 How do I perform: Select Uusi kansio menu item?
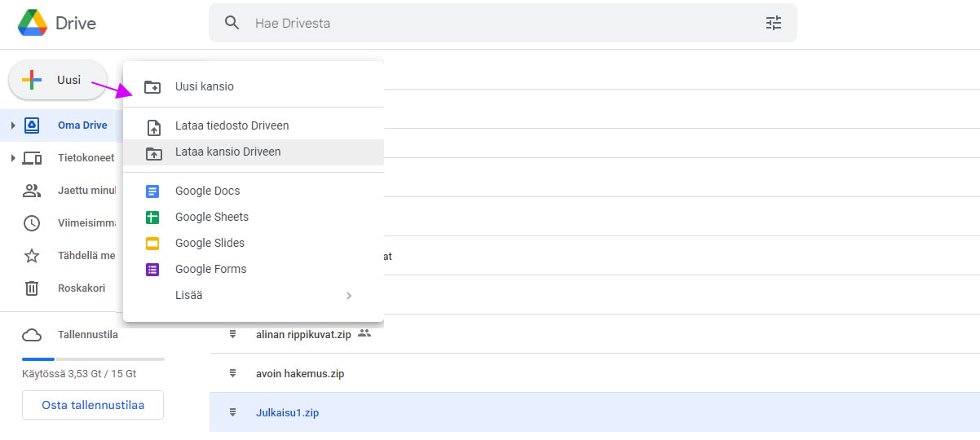pos(253,86)
